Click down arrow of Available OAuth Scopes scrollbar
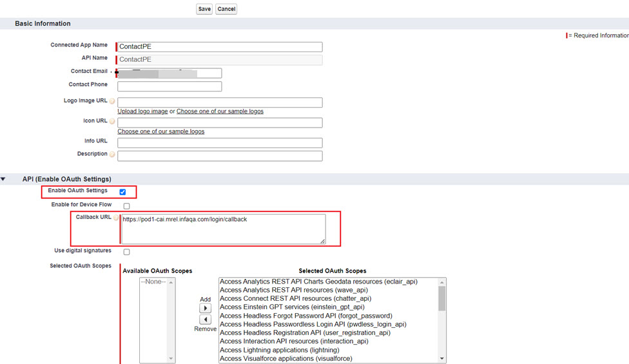 (x=171, y=359)
